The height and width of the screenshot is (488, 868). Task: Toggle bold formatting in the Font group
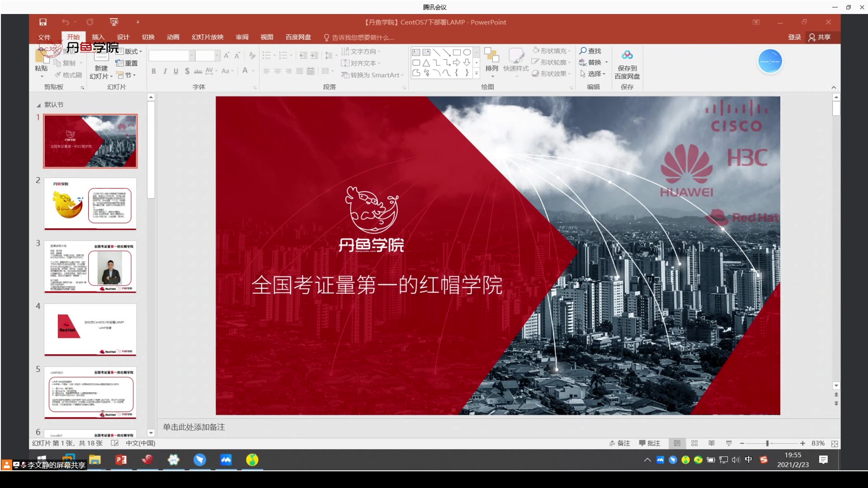click(x=153, y=71)
